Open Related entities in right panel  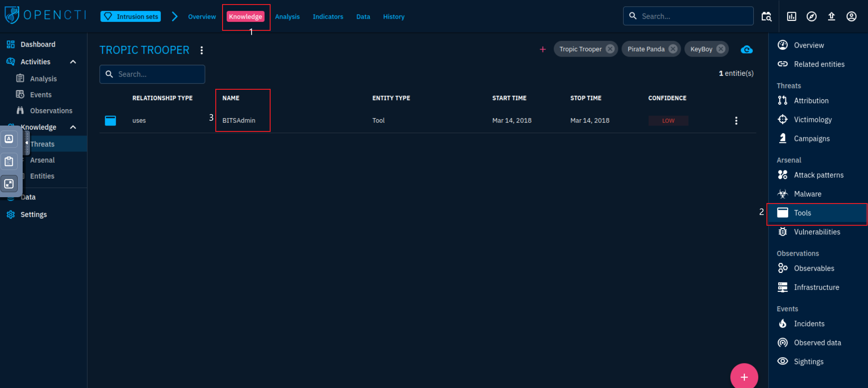[x=818, y=64]
